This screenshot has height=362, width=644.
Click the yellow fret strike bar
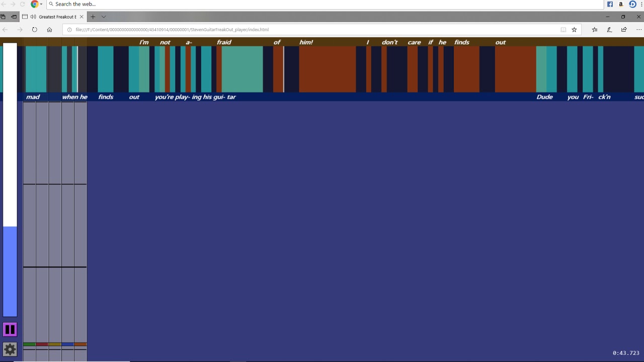pyautogui.click(x=55, y=344)
